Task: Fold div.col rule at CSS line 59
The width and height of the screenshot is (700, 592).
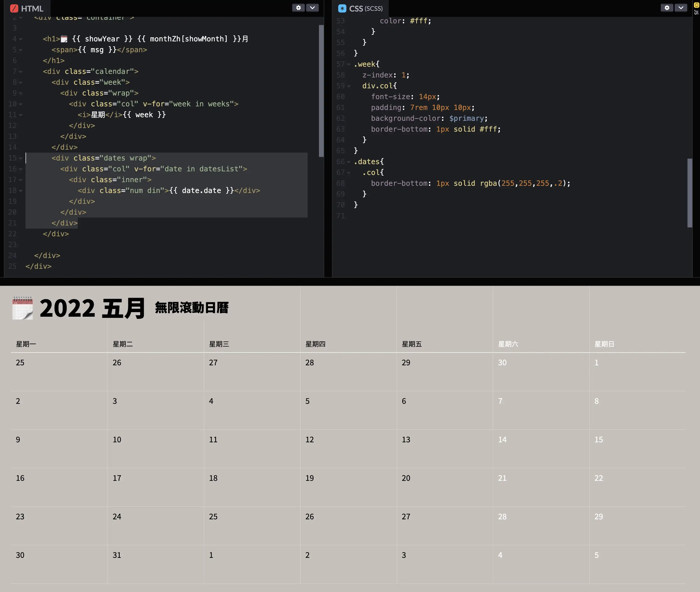Action: (x=349, y=86)
